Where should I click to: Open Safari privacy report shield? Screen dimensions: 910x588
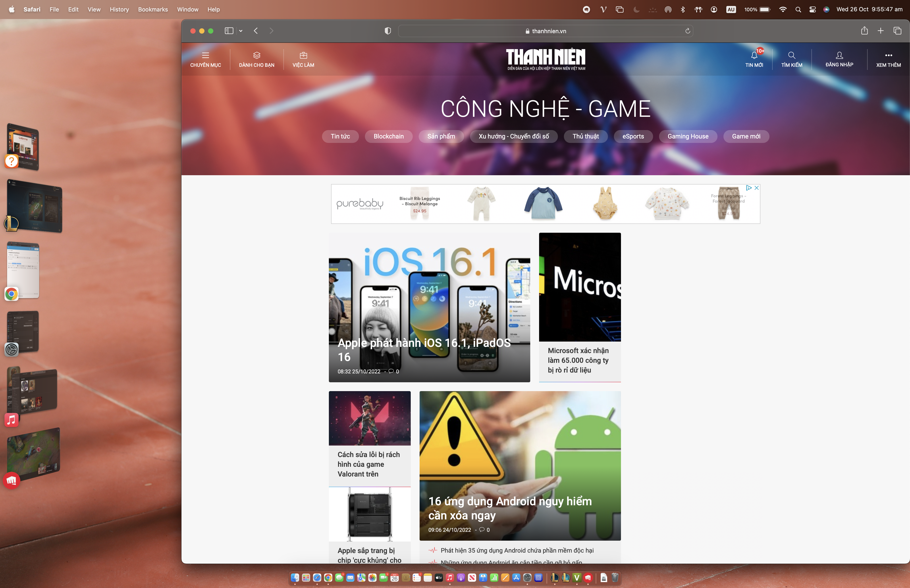[388, 31]
